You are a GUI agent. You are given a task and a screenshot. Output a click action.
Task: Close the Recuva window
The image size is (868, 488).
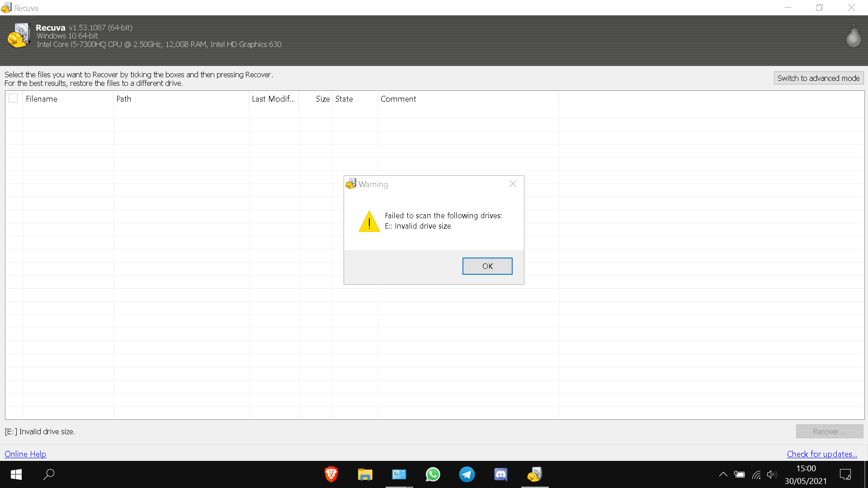pyautogui.click(x=851, y=8)
